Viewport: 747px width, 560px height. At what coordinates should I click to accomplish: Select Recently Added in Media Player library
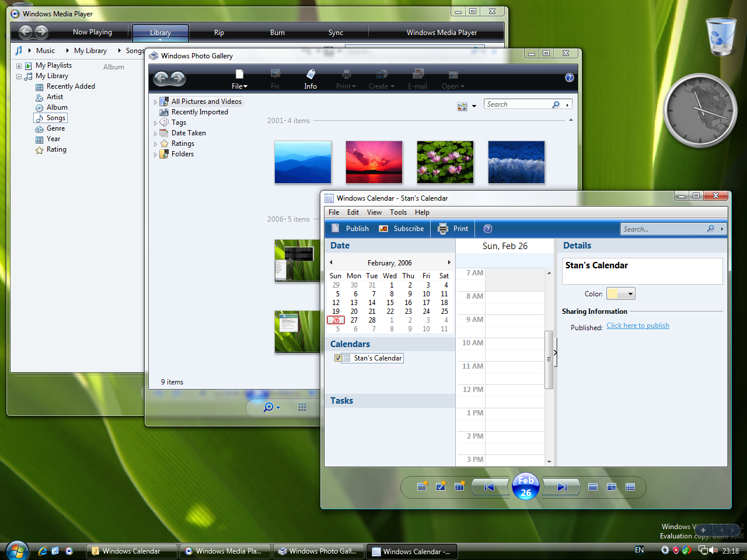(71, 86)
